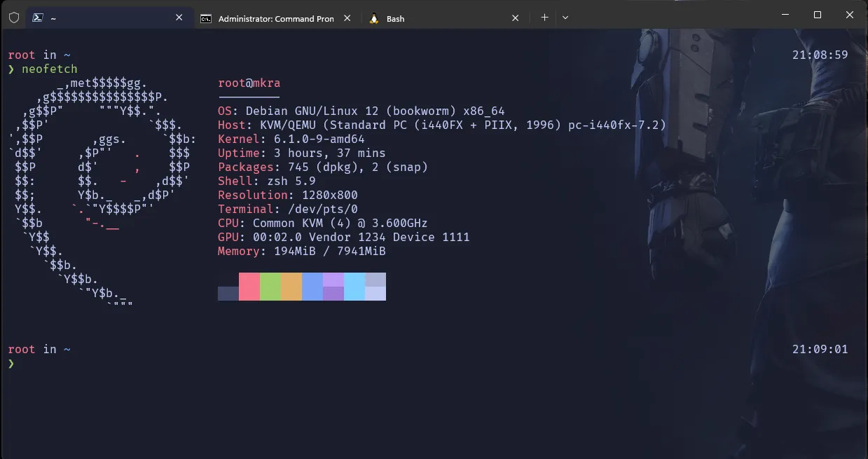
Task: Switch to the Administrator: Command Prompt tab
Action: [x=276, y=19]
